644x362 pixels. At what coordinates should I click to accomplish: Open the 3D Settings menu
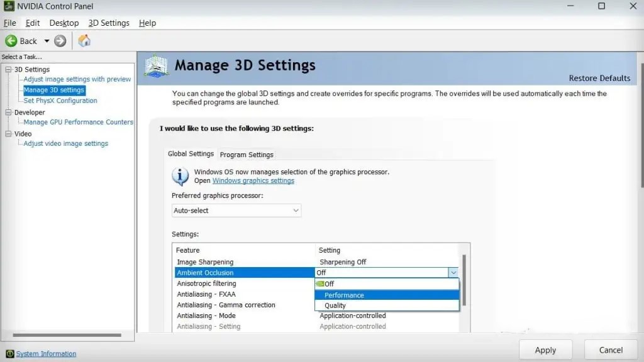pos(109,23)
